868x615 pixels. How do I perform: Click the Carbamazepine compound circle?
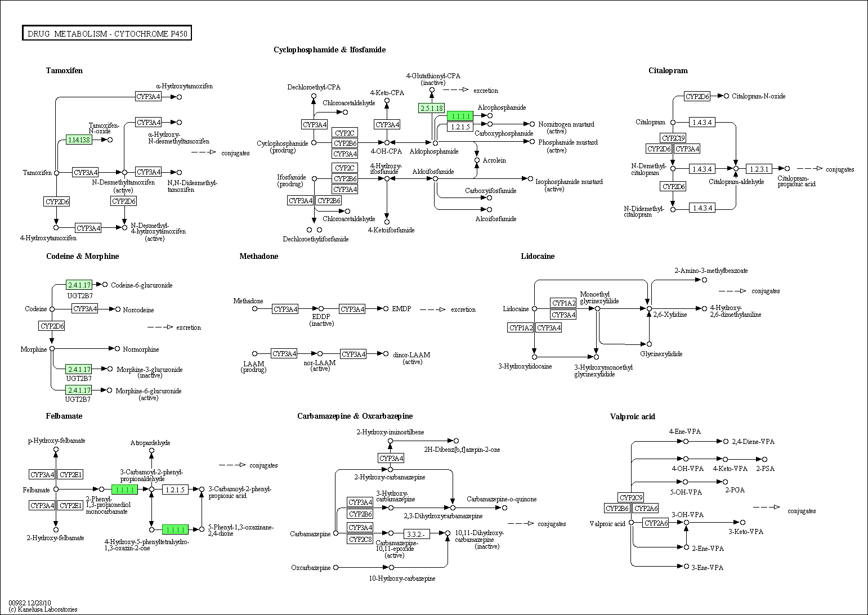[335, 533]
